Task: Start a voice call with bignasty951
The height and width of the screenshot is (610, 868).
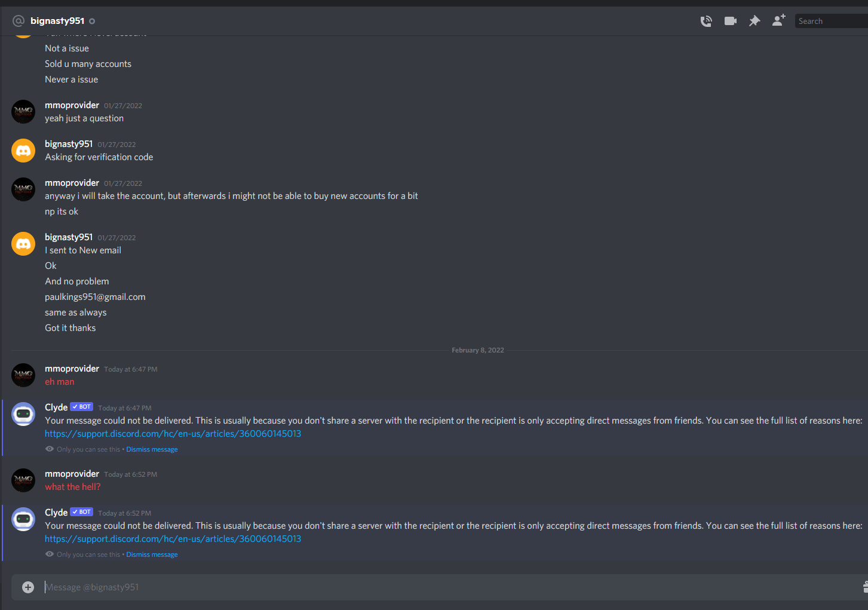Action: (706, 21)
